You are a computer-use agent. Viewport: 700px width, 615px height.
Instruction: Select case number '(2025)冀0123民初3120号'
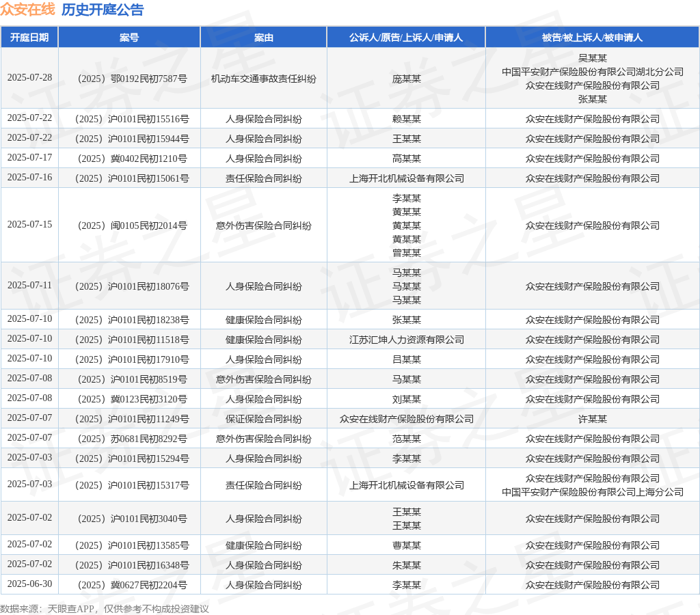click(132, 400)
